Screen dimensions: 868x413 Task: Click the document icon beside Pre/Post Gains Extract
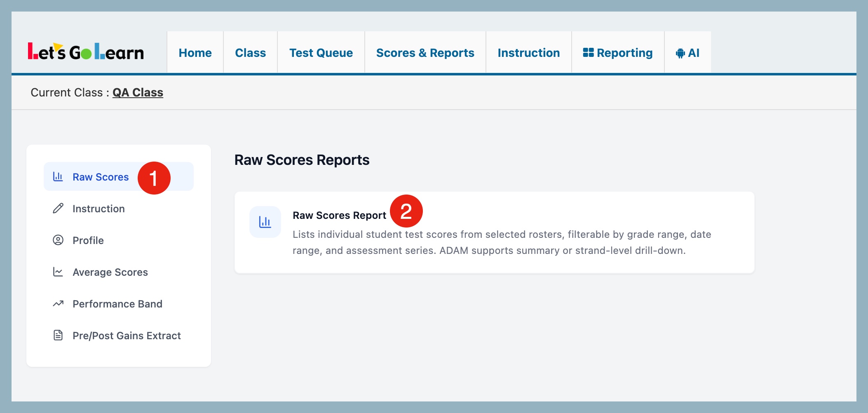pyautogui.click(x=58, y=336)
